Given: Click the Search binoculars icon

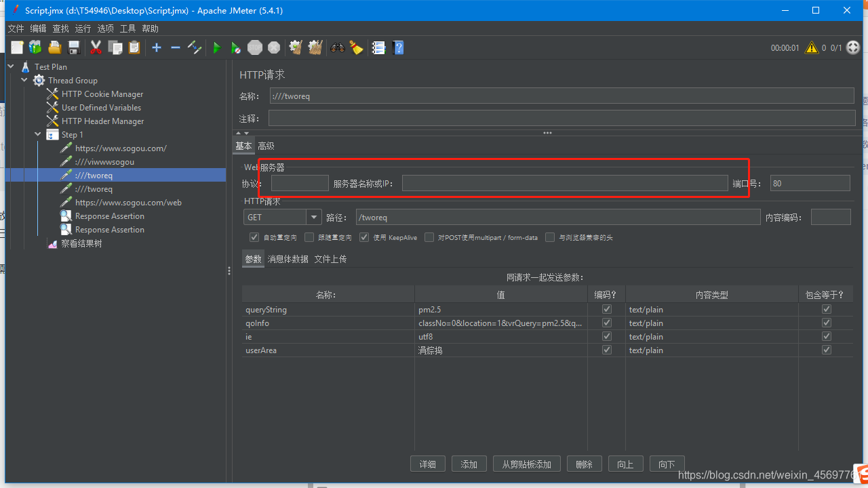Looking at the screenshot, I should coord(337,47).
